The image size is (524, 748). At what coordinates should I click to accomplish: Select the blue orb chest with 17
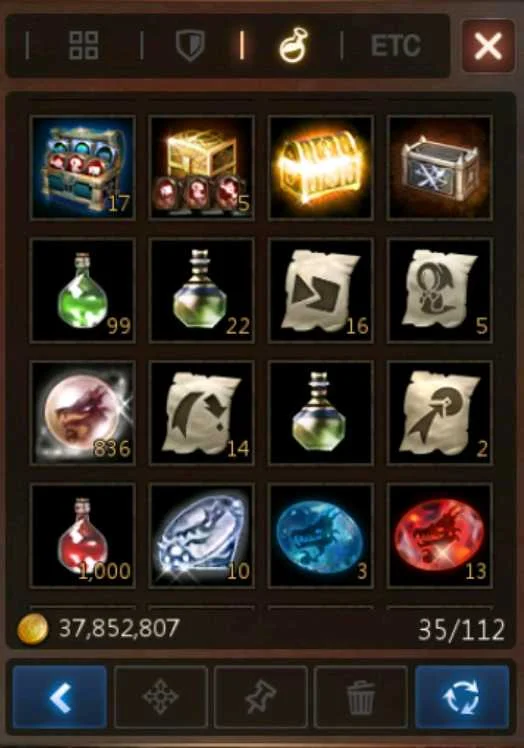point(83,168)
